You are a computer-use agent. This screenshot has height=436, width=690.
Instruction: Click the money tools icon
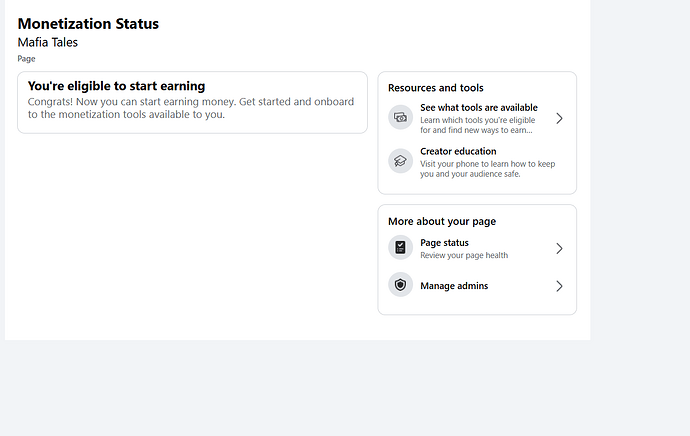(x=401, y=118)
